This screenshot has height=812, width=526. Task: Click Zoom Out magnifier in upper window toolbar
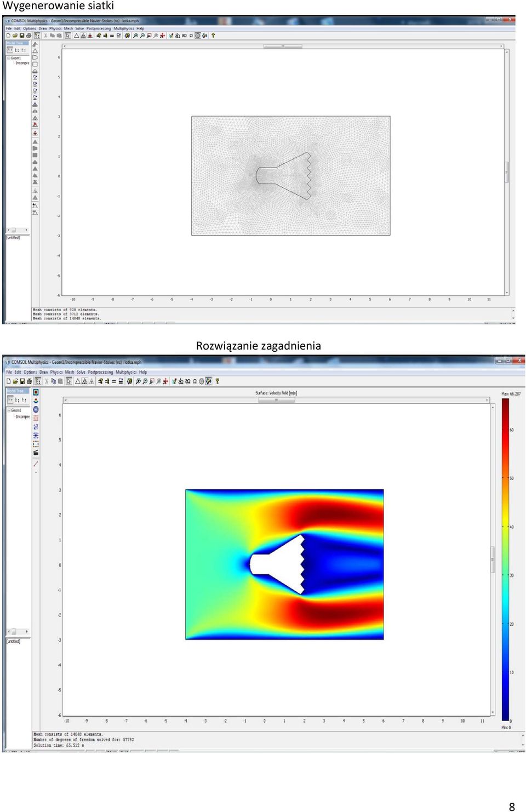click(142, 36)
